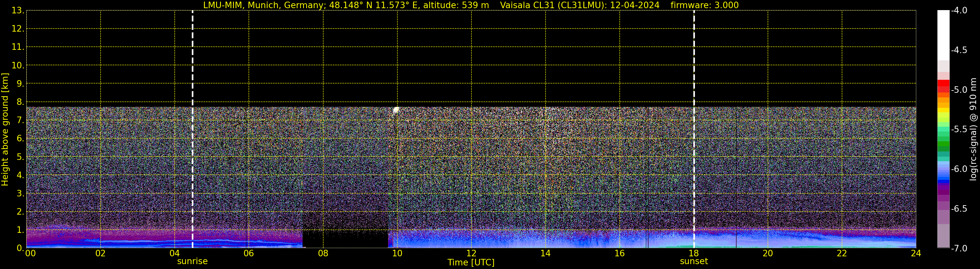
Task: Pick the blue region of the colorbar
Action: 943,173
